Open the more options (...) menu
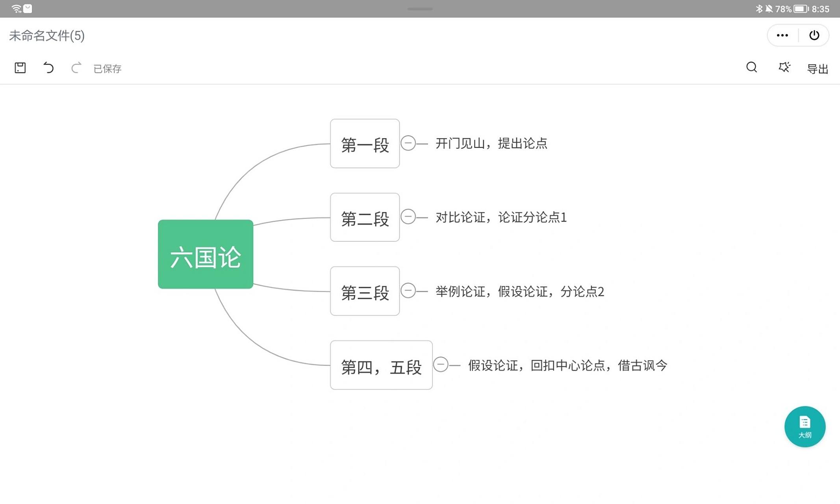 (782, 35)
